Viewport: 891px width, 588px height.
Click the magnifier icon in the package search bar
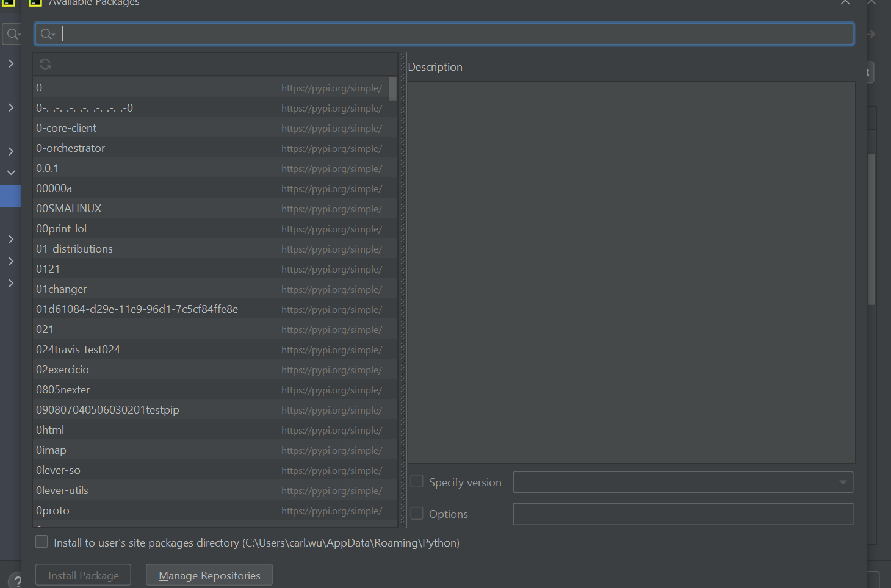click(x=48, y=34)
